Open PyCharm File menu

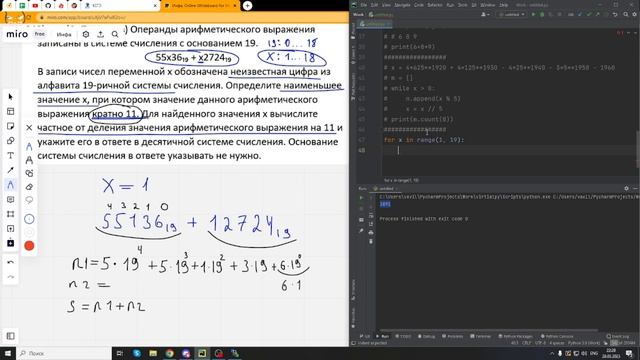(364, 5)
